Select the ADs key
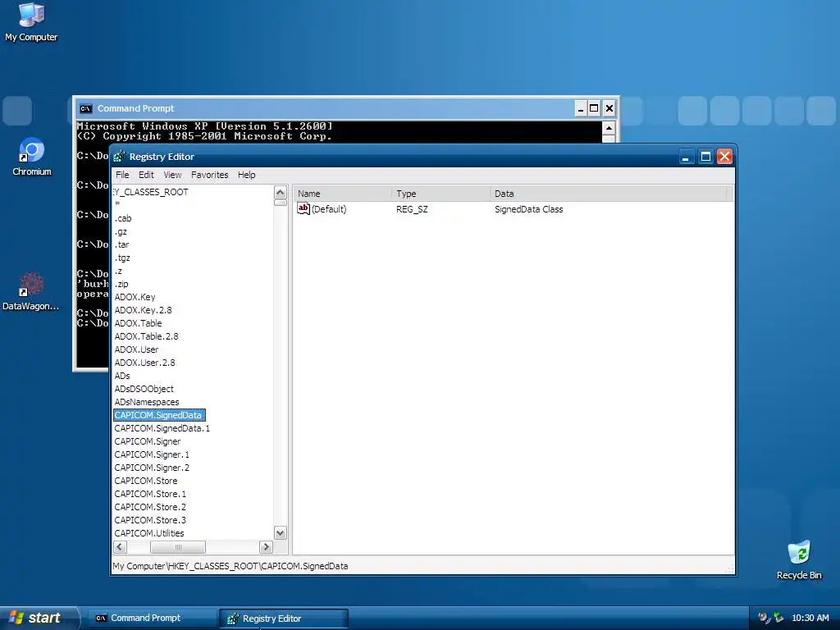Image resolution: width=840 pixels, height=630 pixels. point(122,376)
